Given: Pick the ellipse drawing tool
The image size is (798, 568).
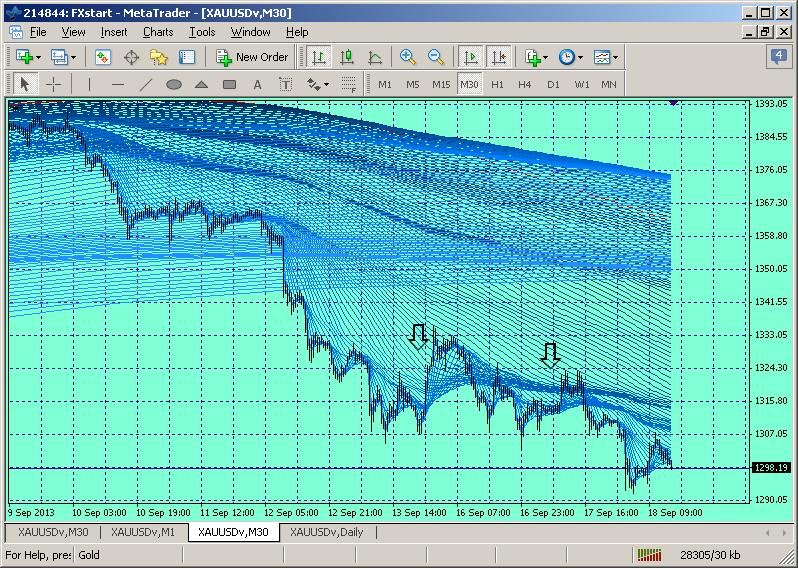Looking at the screenshot, I should click(173, 84).
